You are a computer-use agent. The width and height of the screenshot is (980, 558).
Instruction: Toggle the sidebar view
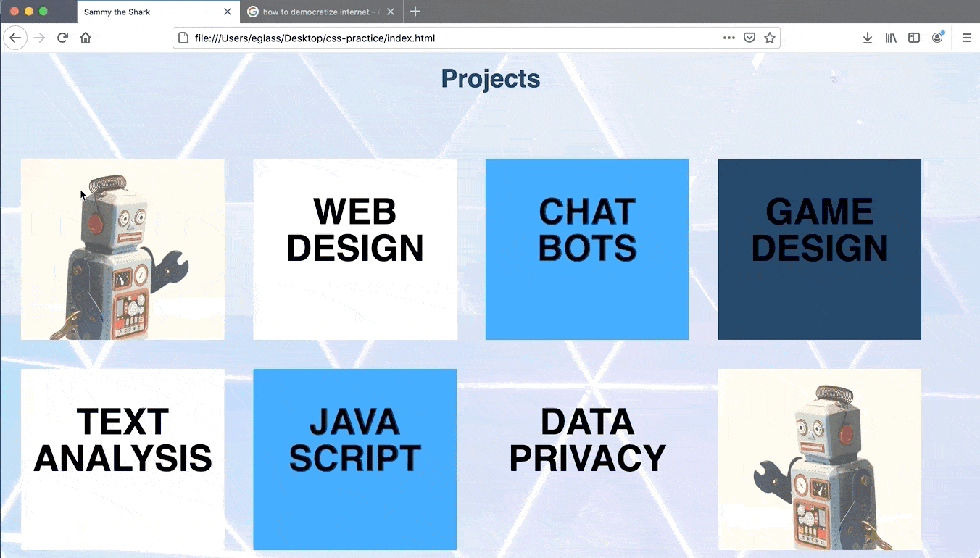(914, 38)
